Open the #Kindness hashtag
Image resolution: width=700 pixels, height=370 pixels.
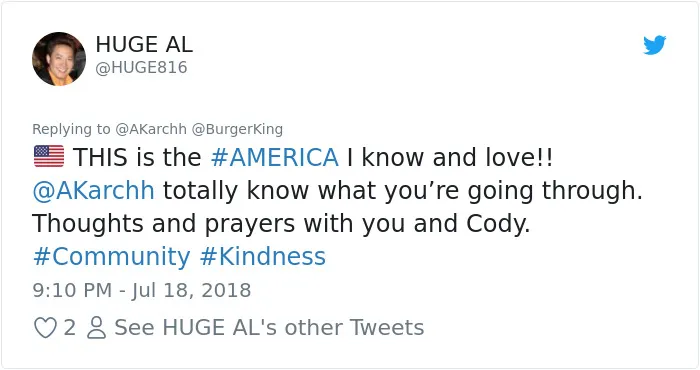pos(262,257)
